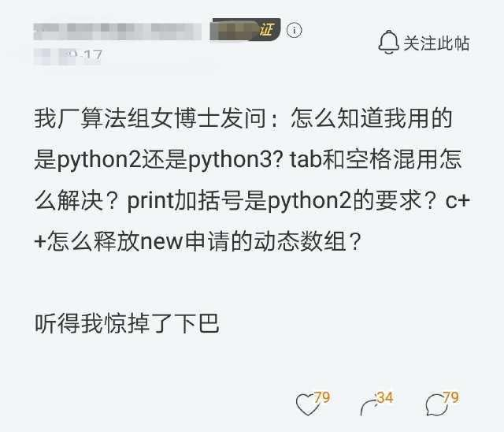Click the first line starting 我厂算法组女博士

click(243, 119)
